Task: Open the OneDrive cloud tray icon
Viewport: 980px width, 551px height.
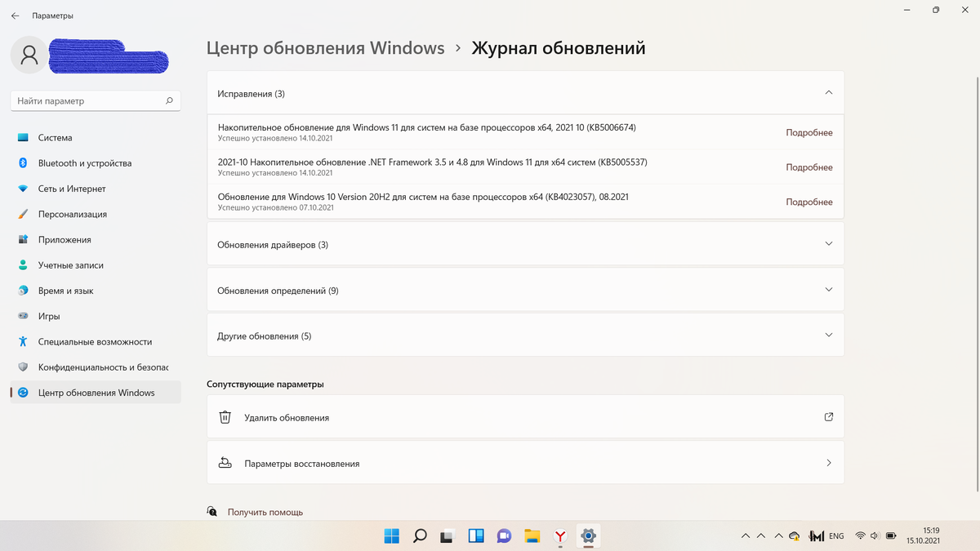Action: click(794, 536)
